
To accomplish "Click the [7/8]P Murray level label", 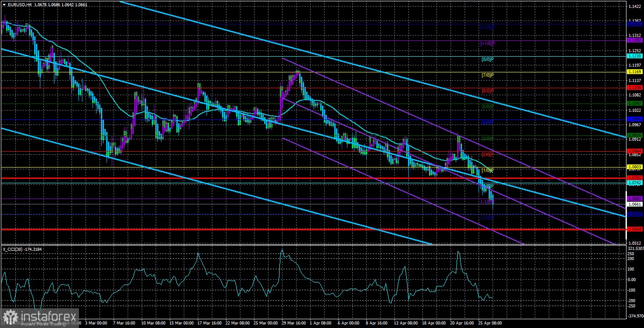I will pyautogui.click(x=488, y=75).
